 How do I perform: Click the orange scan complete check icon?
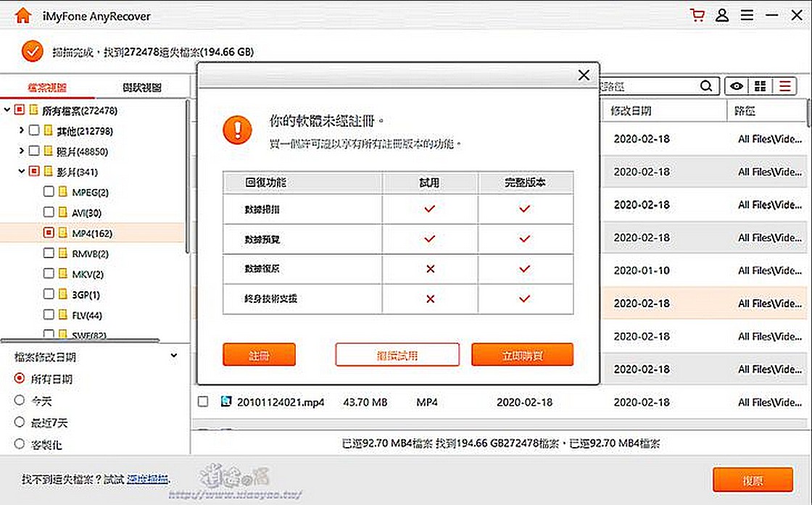coord(32,51)
